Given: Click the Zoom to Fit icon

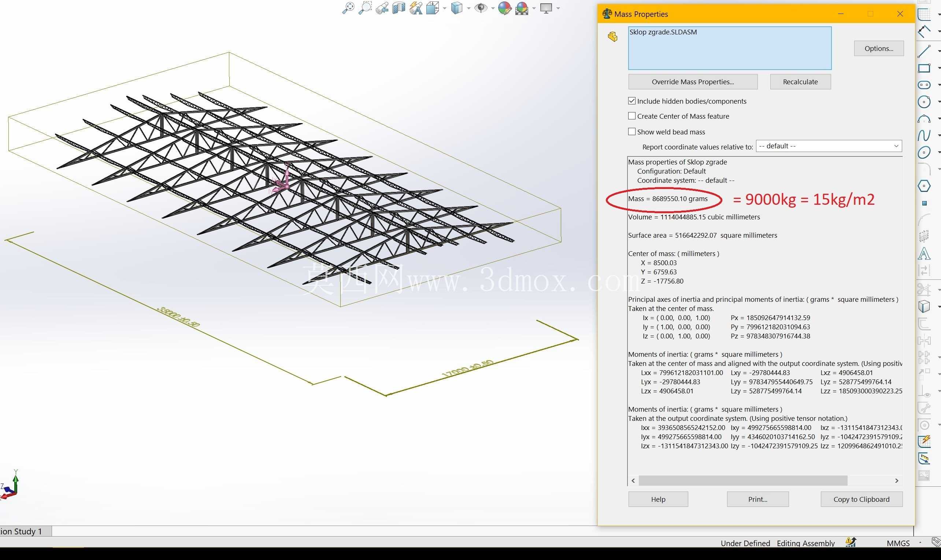Looking at the screenshot, I should [348, 8].
